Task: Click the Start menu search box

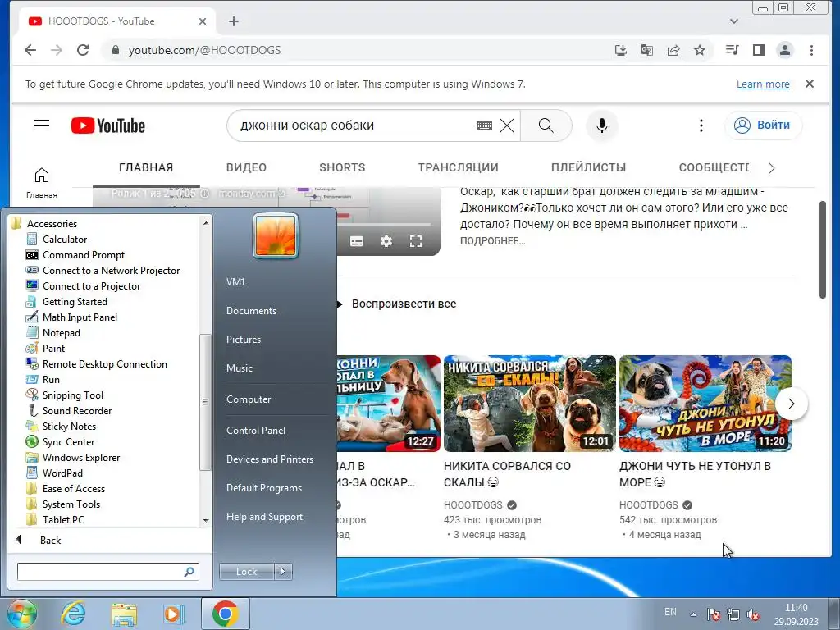Action: [107, 572]
